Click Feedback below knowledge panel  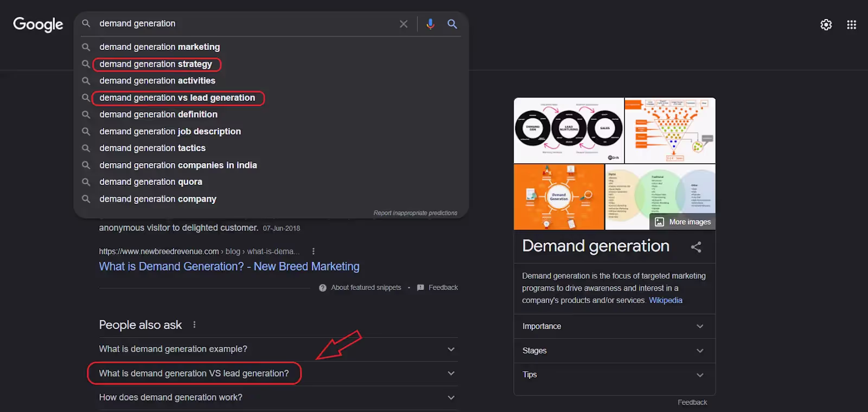click(692, 402)
